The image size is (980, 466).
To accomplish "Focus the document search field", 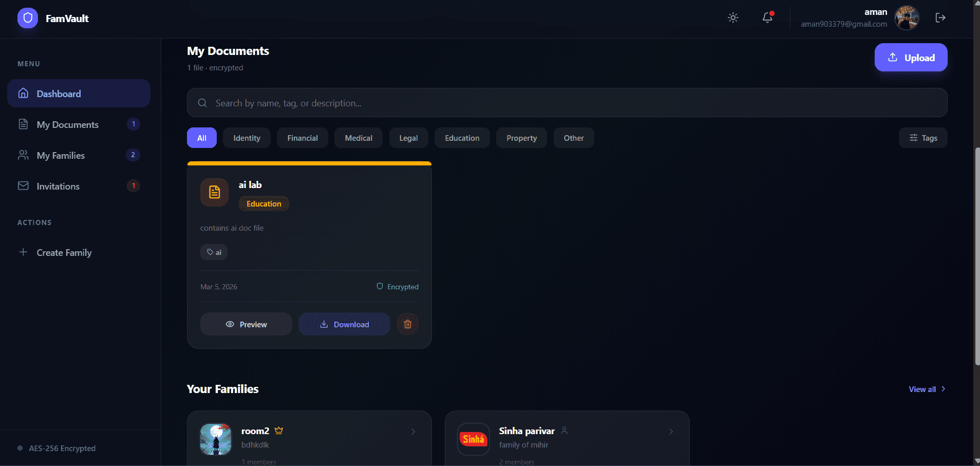I will click(567, 103).
